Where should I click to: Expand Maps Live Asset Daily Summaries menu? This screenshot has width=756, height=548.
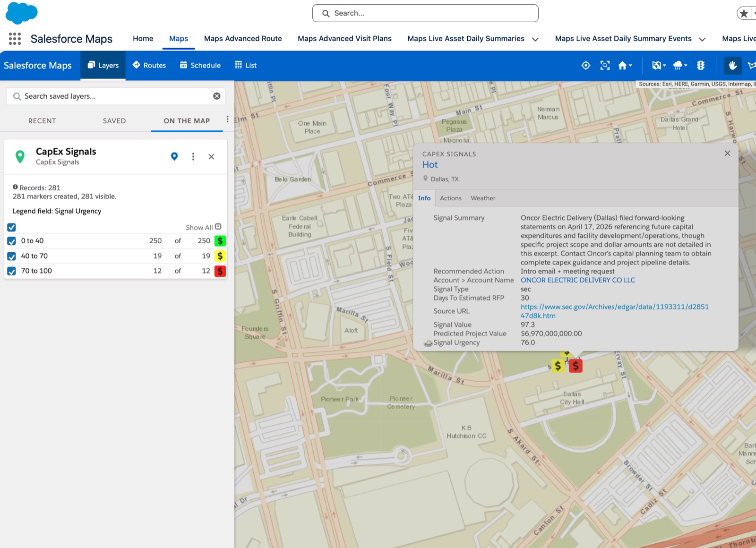tap(535, 39)
